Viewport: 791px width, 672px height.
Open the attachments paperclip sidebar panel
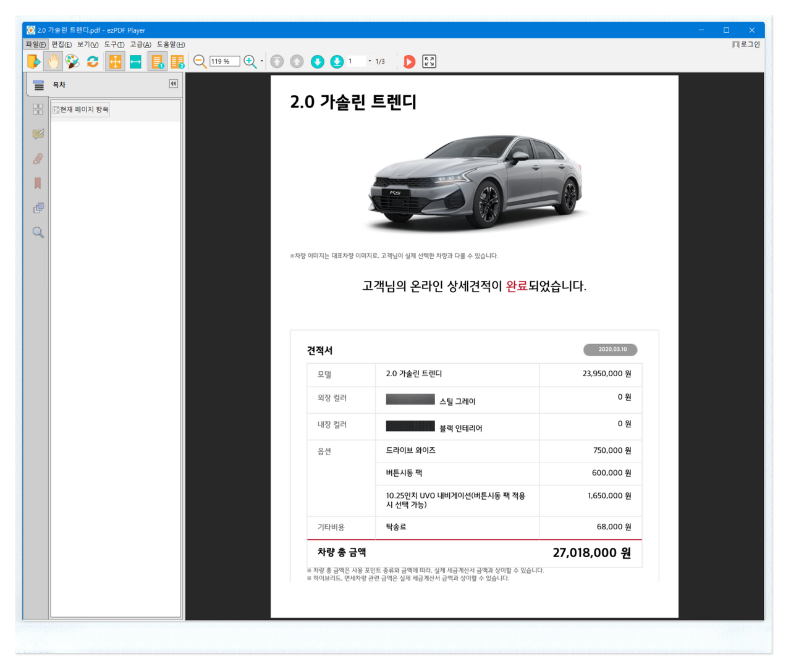(x=38, y=159)
